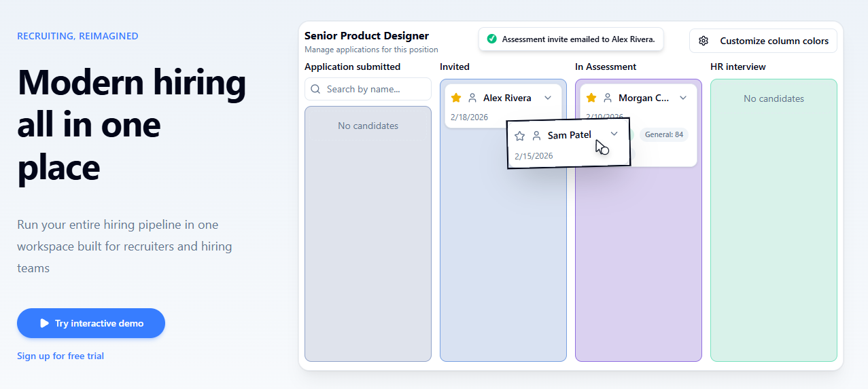The height and width of the screenshot is (389, 868).
Task: Focus the Search by name field
Action: (x=368, y=89)
